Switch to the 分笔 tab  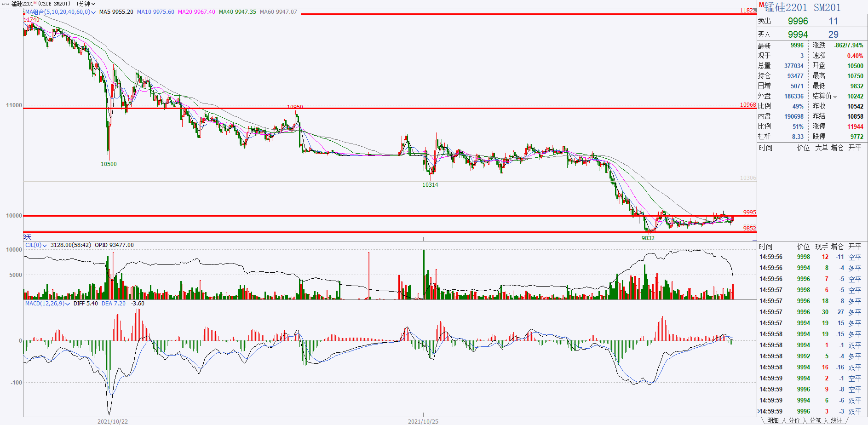click(x=815, y=420)
